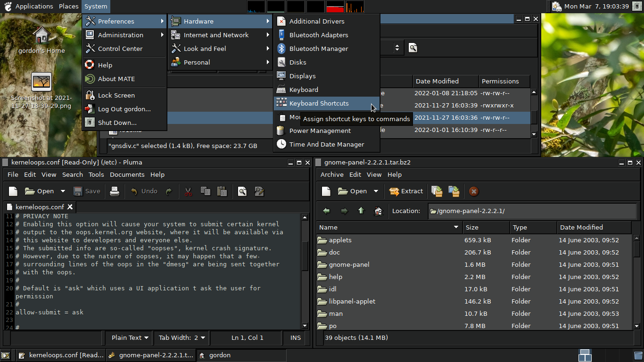Select the gnome-panel folder in archive list
This screenshot has height=362, width=644.
coord(474,264)
